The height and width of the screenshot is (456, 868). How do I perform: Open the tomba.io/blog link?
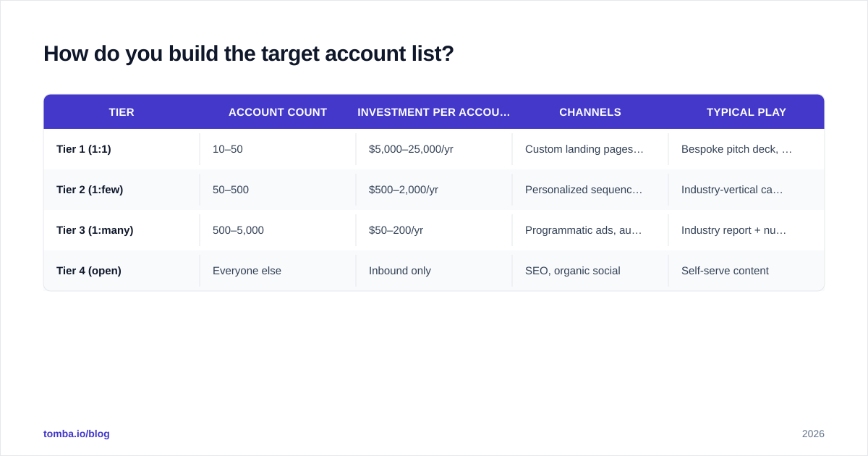point(77,434)
